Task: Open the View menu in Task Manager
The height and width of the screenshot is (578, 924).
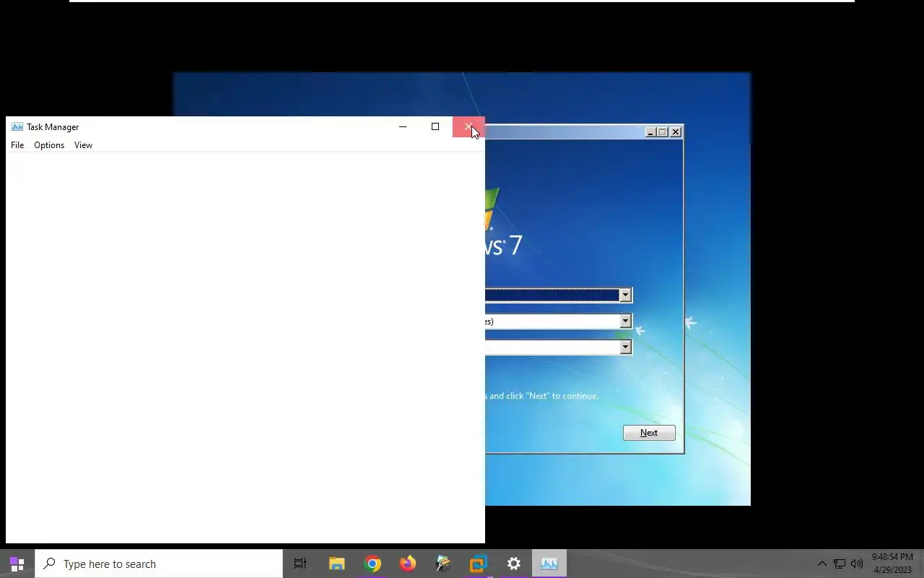Action: tap(83, 145)
